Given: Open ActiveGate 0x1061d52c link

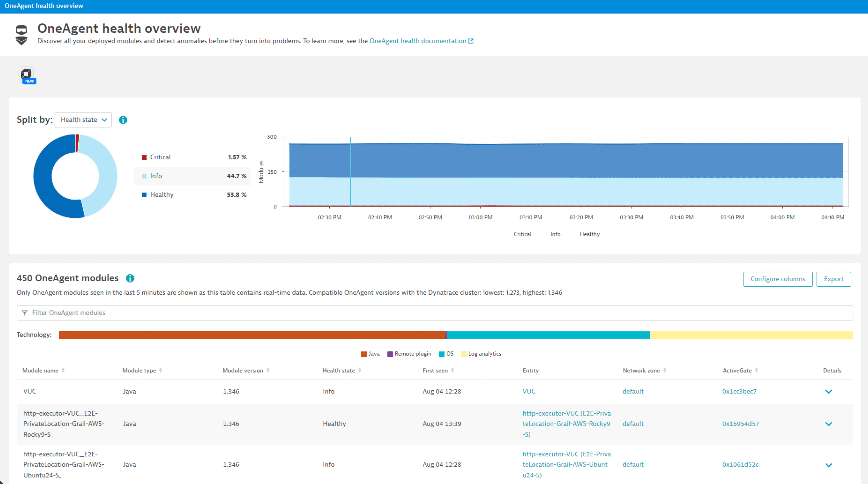Looking at the screenshot, I should click(x=740, y=464).
